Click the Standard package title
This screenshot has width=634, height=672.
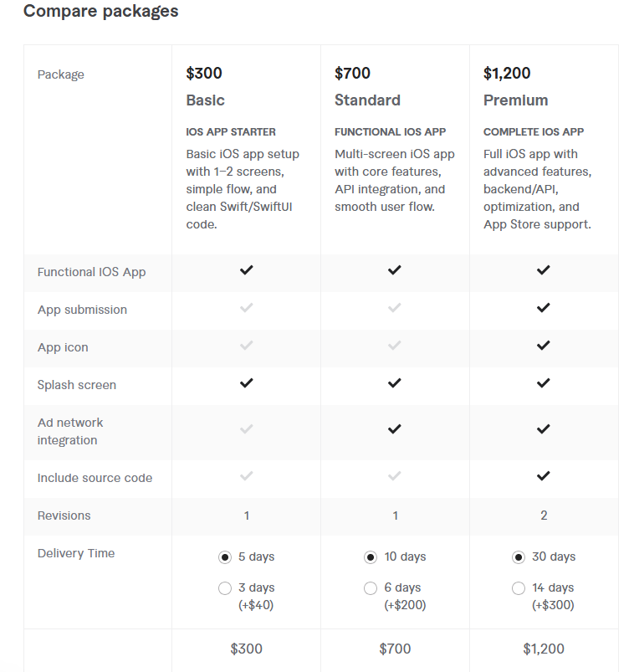point(367,100)
